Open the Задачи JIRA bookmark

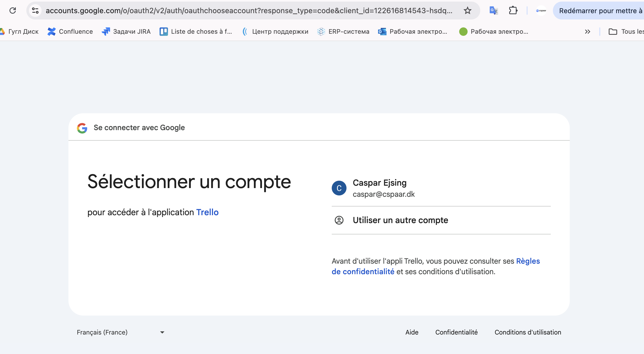click(x=126, y=32)
